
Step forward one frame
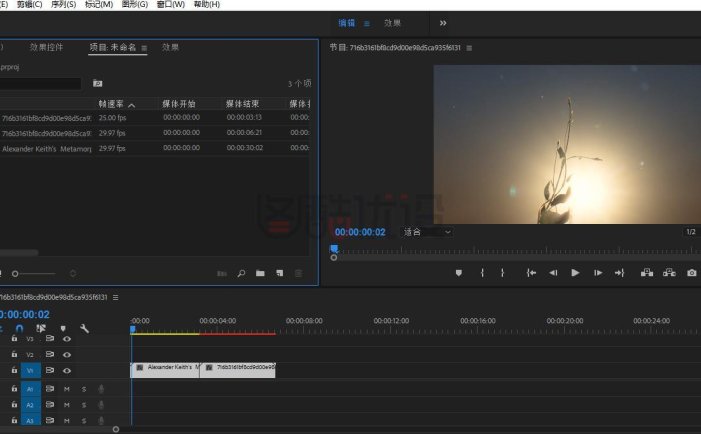coord(598,273)
